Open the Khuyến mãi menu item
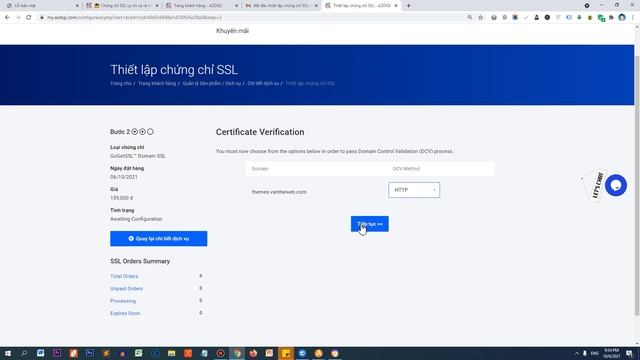This screenshot has width=640, height=360. point(232,31)
